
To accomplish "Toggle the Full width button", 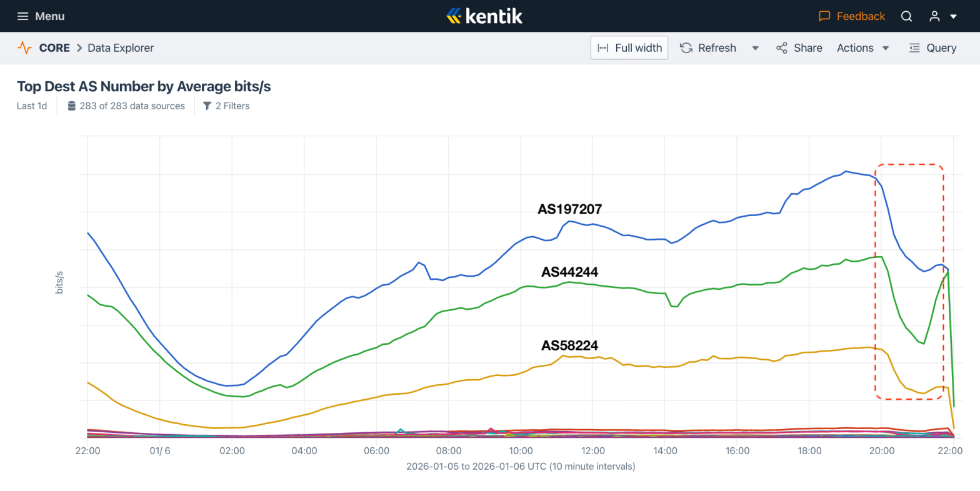I will (x=629, y=48).
